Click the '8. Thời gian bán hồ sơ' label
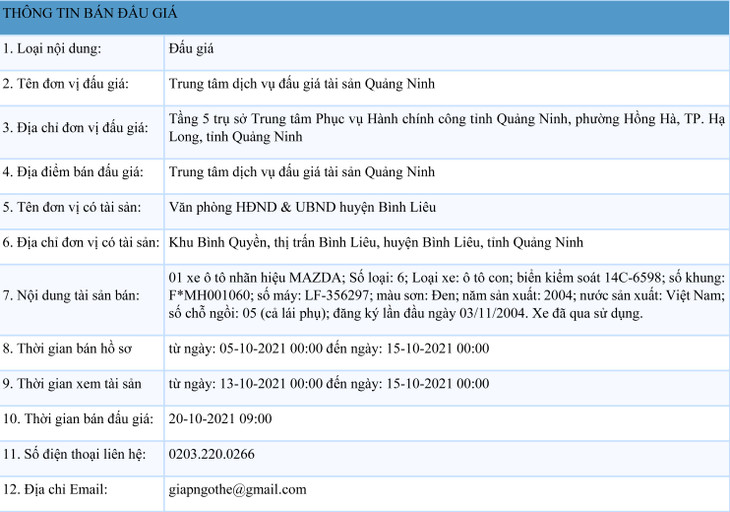 coord(67,349)
